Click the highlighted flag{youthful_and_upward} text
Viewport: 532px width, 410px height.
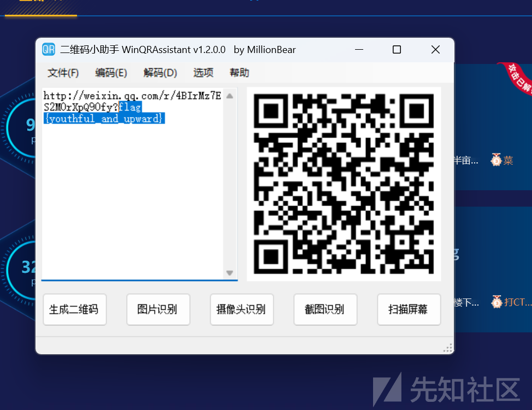click(x=104, y=119)
